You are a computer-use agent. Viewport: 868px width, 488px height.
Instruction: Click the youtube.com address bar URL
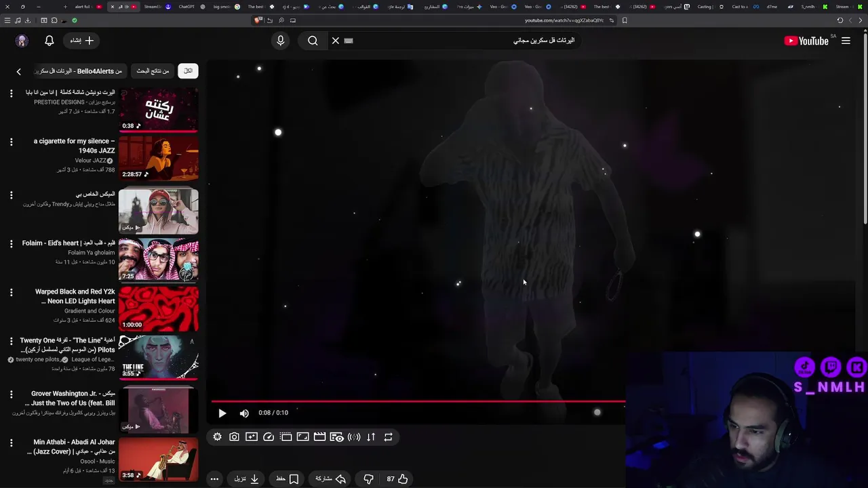coord(564,20)
